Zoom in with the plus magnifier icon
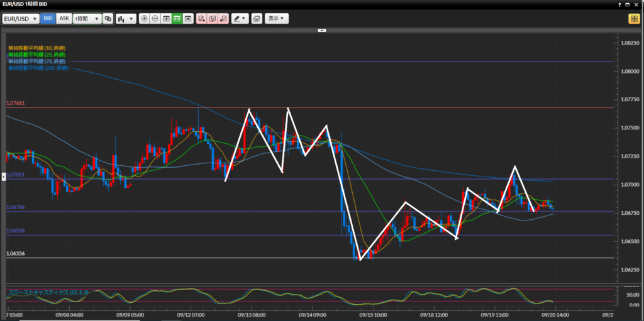The image size is (644, 321). tap(145, 19)
